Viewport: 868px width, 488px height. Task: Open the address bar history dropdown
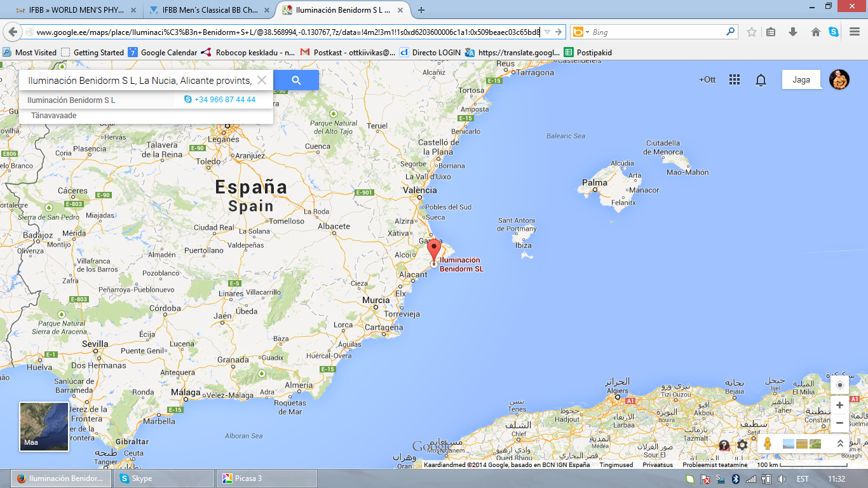pos(547,32)
